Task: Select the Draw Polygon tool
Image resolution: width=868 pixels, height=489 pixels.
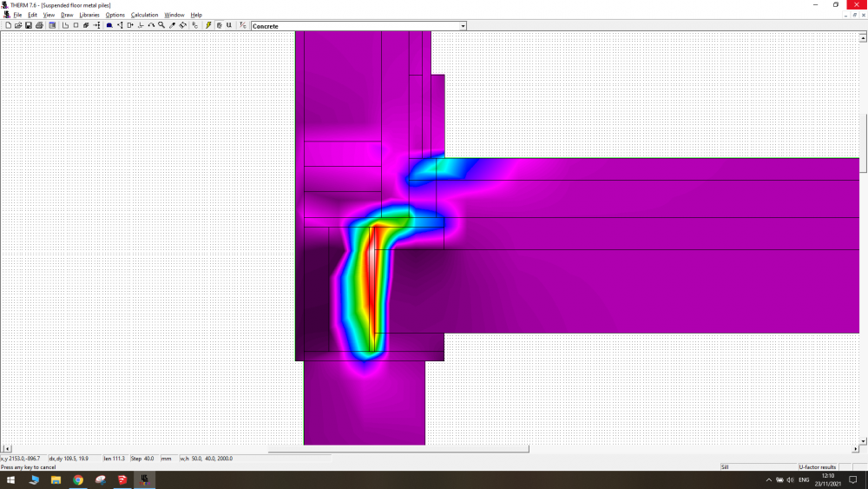Action: pyautogui.click(x=65, y=25)
